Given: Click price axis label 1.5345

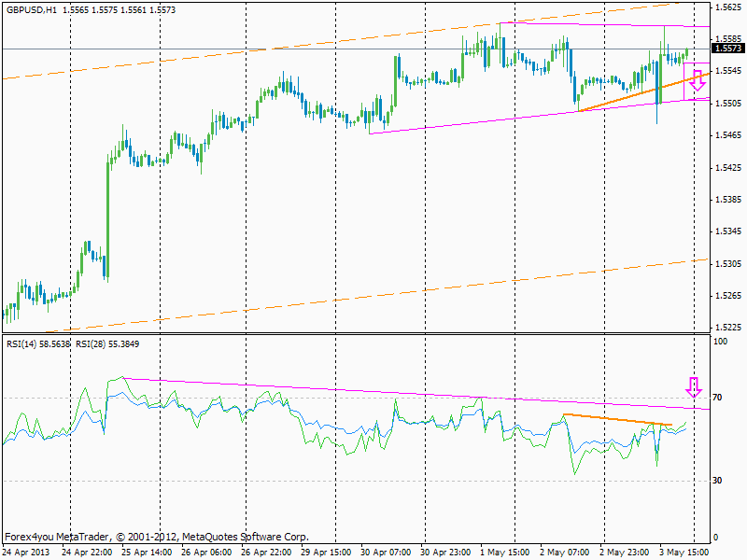Looking at the screenshot, I should (x=728, y=231).
